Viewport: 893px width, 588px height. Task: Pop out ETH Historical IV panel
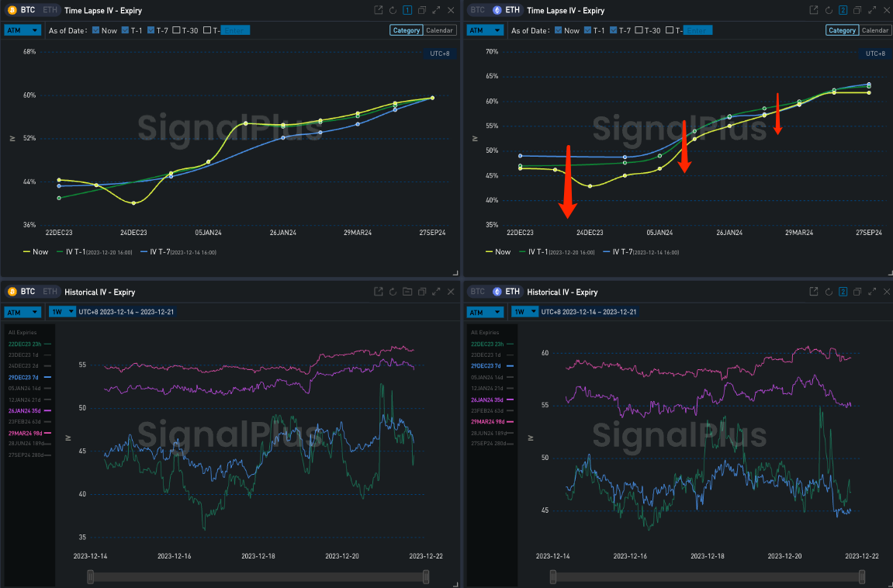(813, 292)
